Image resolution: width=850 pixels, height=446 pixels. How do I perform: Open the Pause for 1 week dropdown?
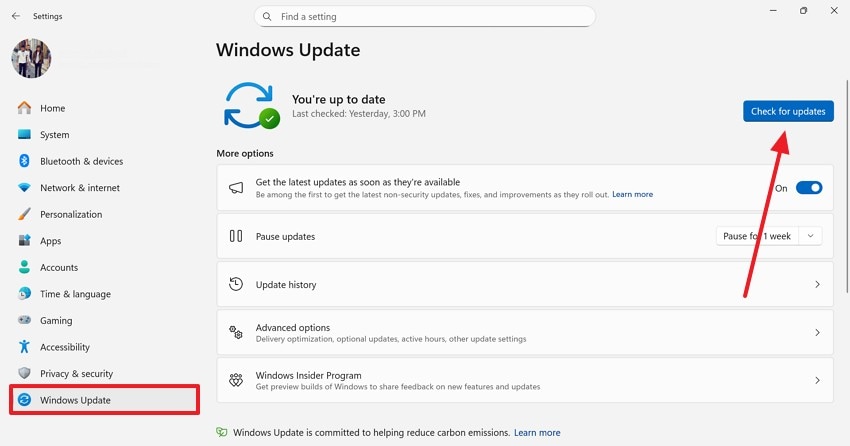click(x=769, y=236)
